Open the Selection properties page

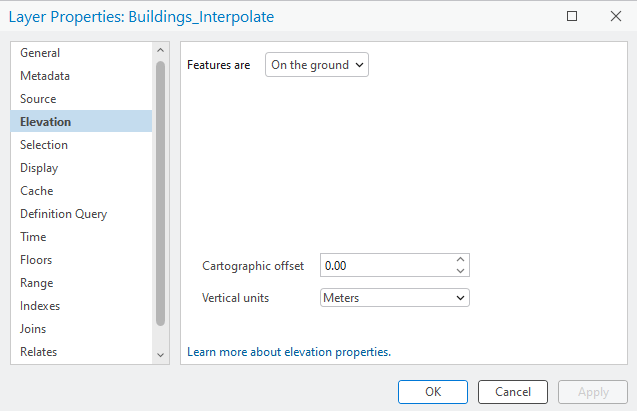pyautogui.click(x=44, y=145)
